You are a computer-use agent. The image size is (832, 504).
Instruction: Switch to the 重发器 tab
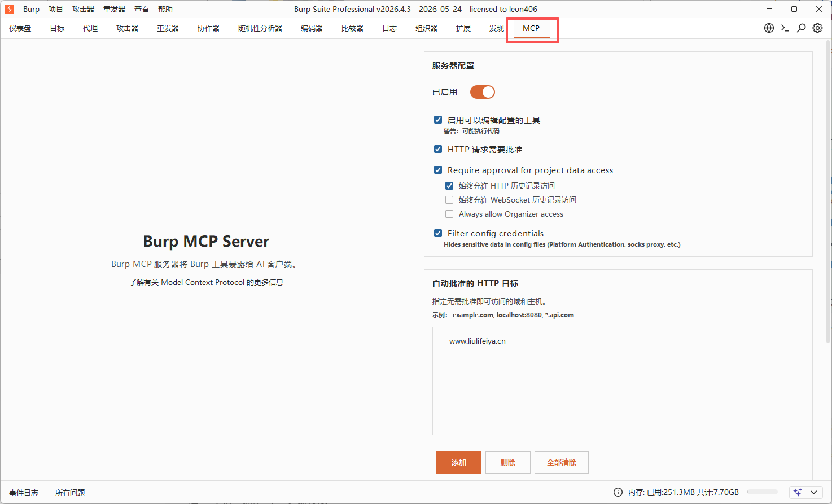pyautogui.click(x=168, y=28)
